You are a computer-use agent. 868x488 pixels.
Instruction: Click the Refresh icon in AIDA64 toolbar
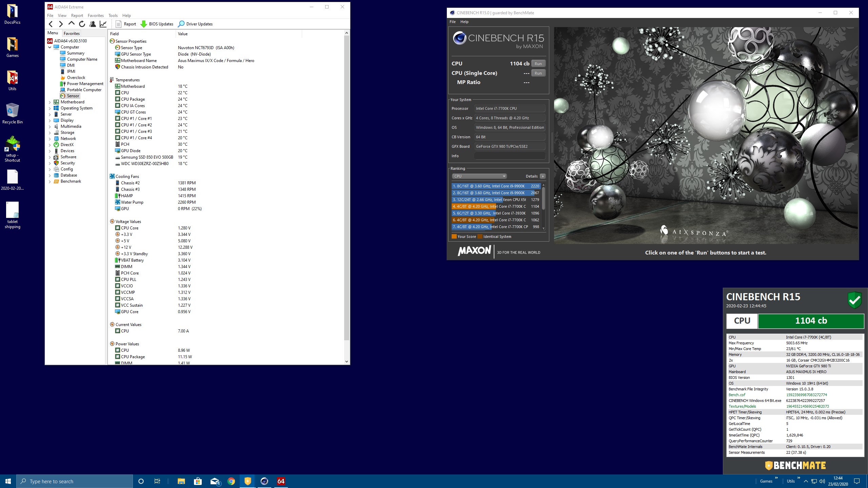point(82,24)
